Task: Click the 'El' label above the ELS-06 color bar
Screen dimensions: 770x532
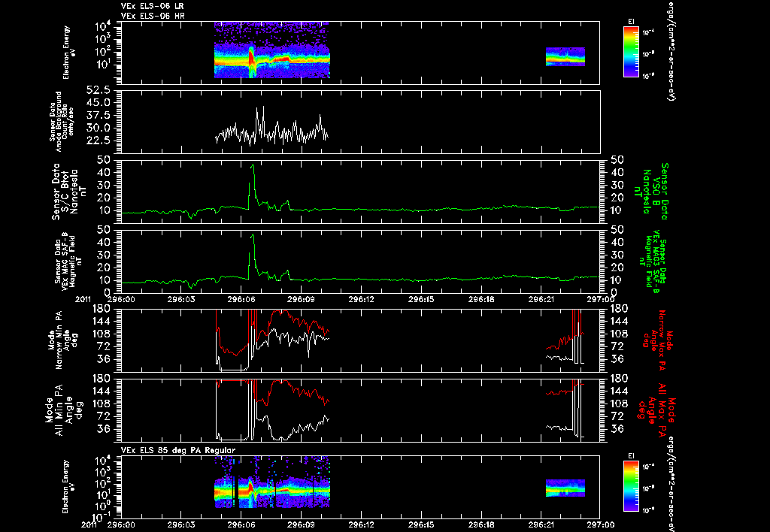Action: click(631, 21)
